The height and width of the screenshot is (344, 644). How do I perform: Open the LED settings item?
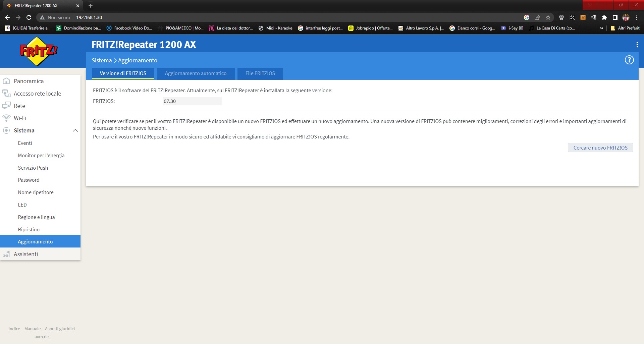(x=22, y=205)
